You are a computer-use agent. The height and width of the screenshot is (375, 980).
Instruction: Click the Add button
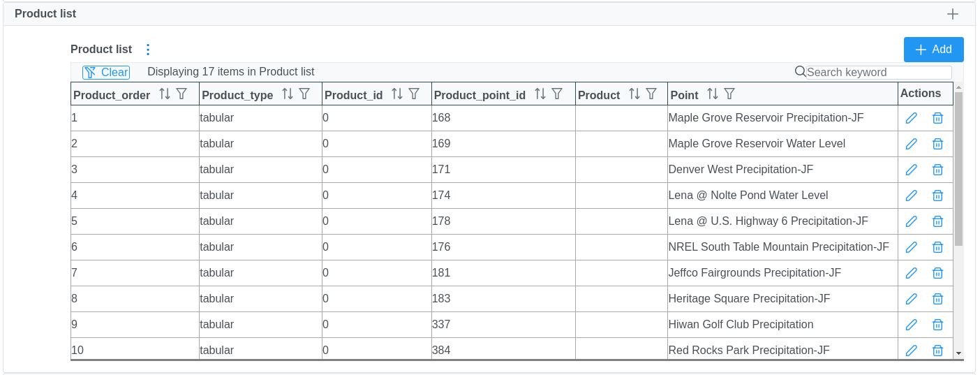(933, 50)
